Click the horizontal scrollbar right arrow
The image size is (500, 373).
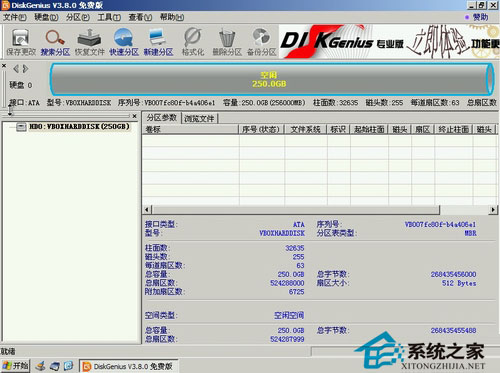[x=493, y=210]
